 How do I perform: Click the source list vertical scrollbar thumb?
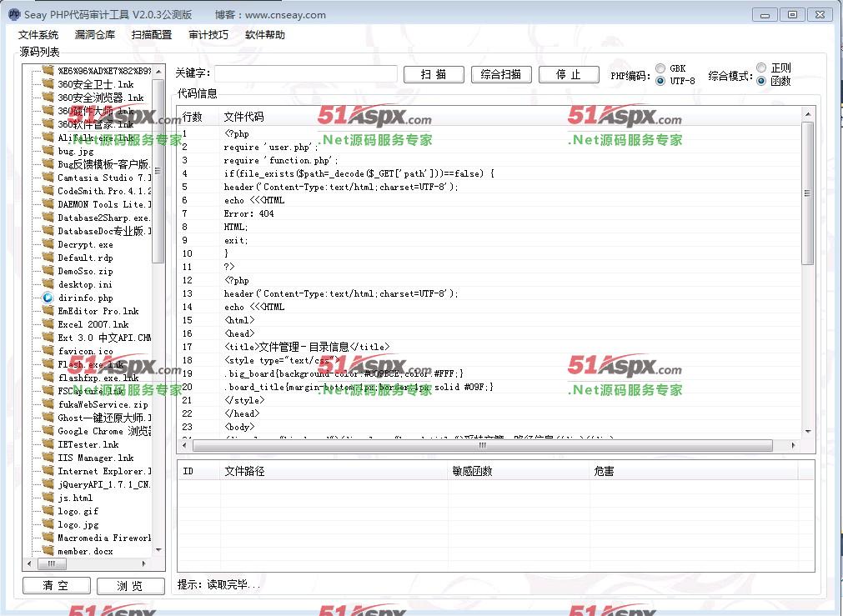tap(158, 171)
